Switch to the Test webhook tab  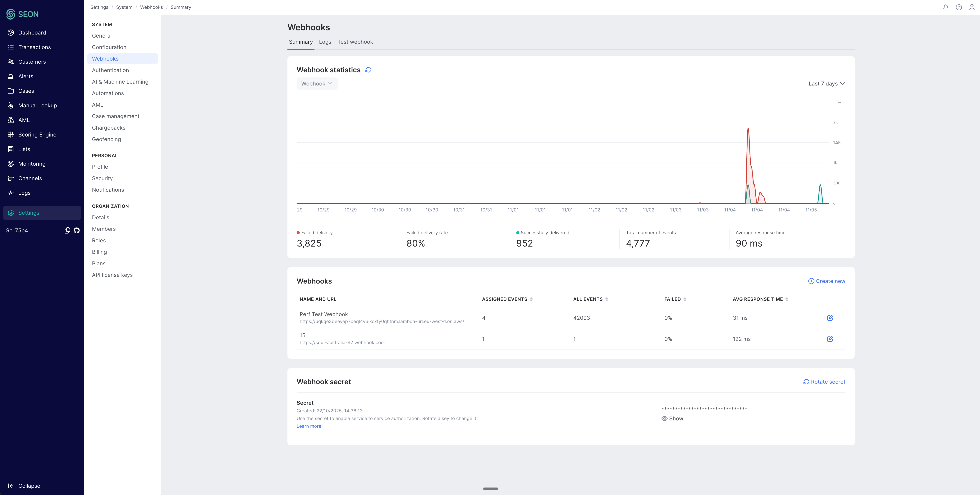tap(355, 42)
